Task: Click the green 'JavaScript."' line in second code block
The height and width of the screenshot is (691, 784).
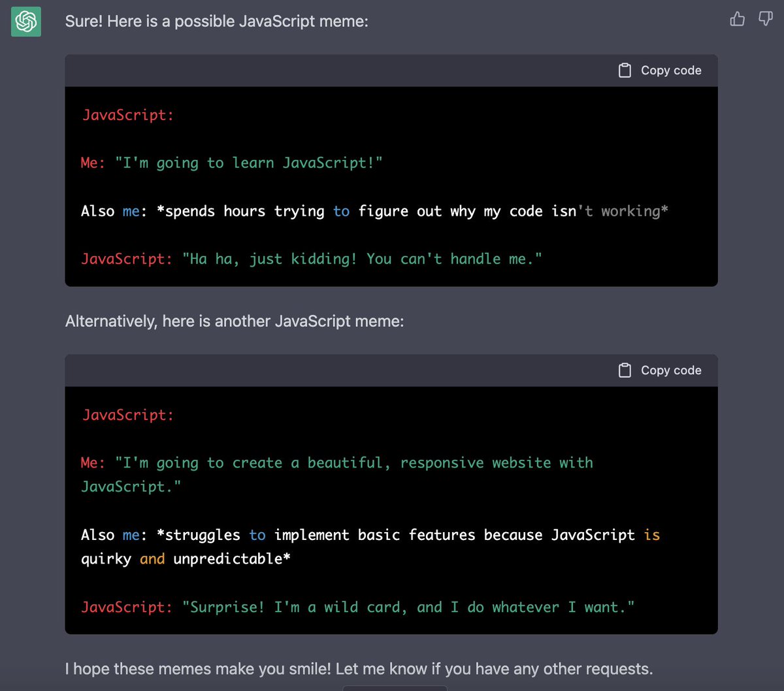Action: (131, 487)
